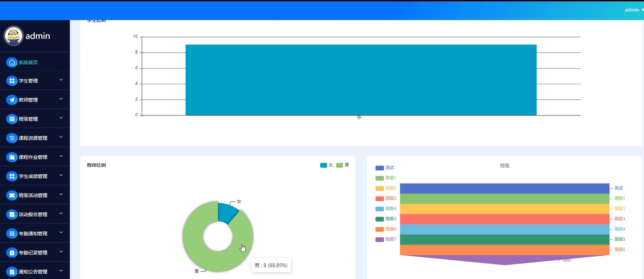Click the orange 班级6 funnel band
Image resolution: width=644 pixels, height=279 pixels.
505,250
